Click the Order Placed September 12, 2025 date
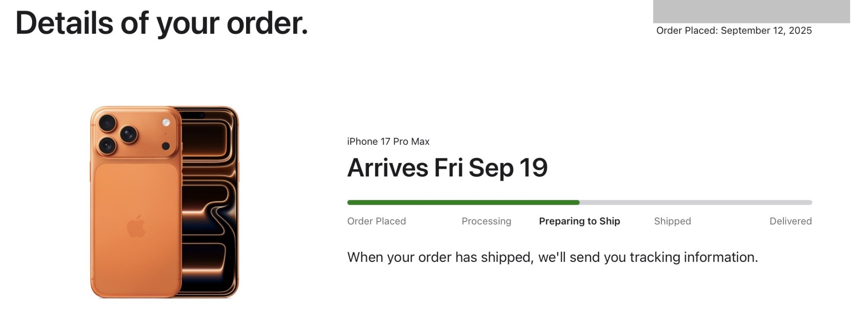868x320 pixels. 733,30
